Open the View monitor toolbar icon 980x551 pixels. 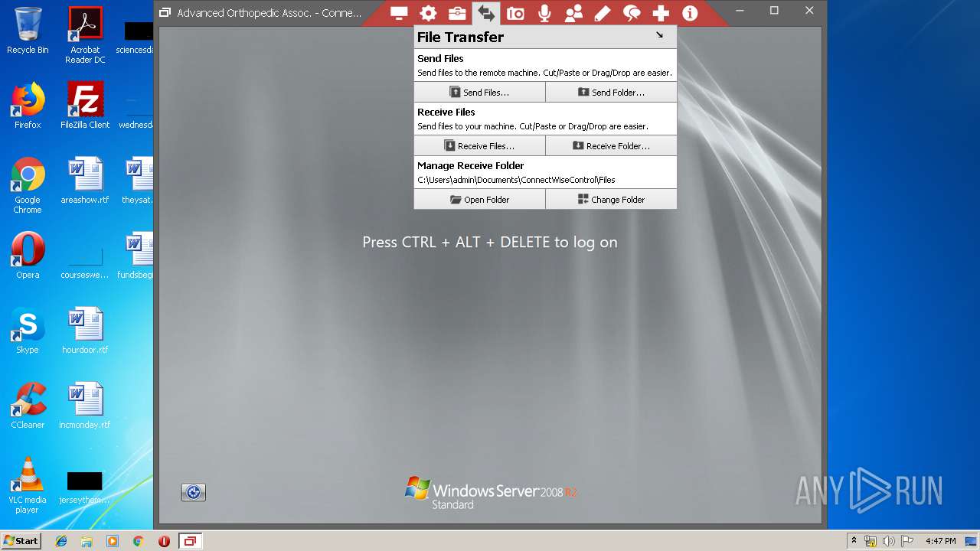click(x=399, y=13)
